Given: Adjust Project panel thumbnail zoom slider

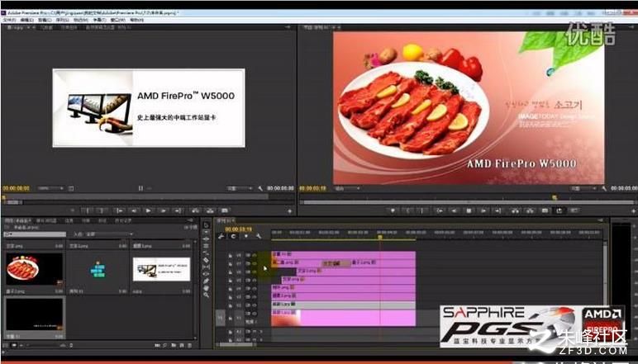Looking at the screenshot, I should 44,345.
